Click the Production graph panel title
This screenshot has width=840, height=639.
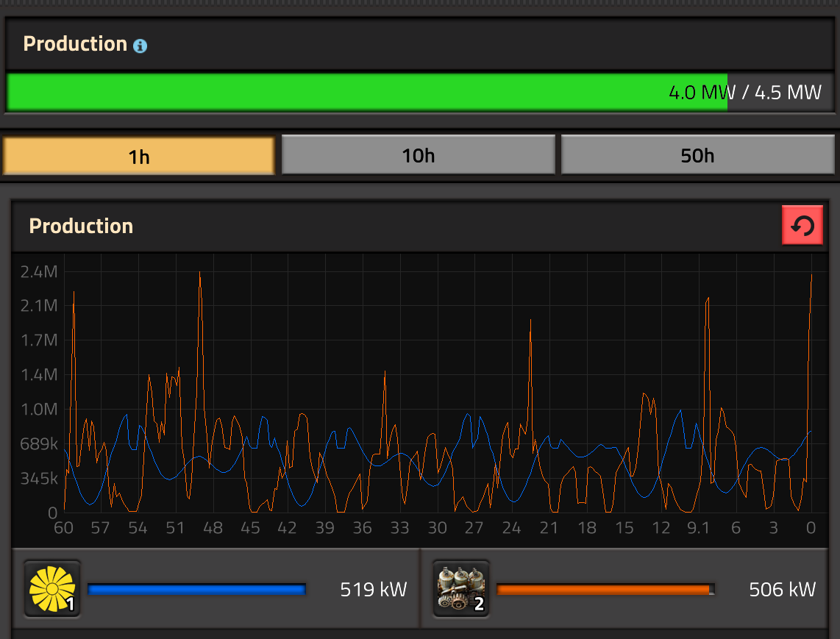pyautogui.click(x=81, y=226)
